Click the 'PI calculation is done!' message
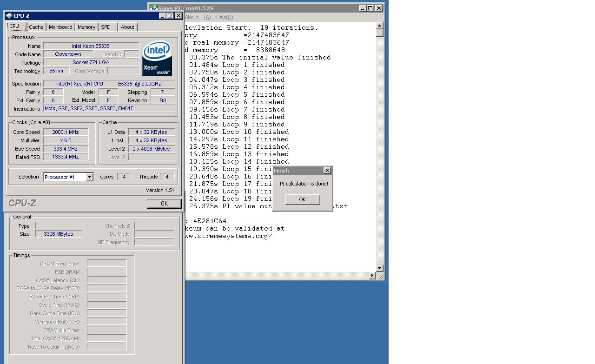 coord(304,184)
